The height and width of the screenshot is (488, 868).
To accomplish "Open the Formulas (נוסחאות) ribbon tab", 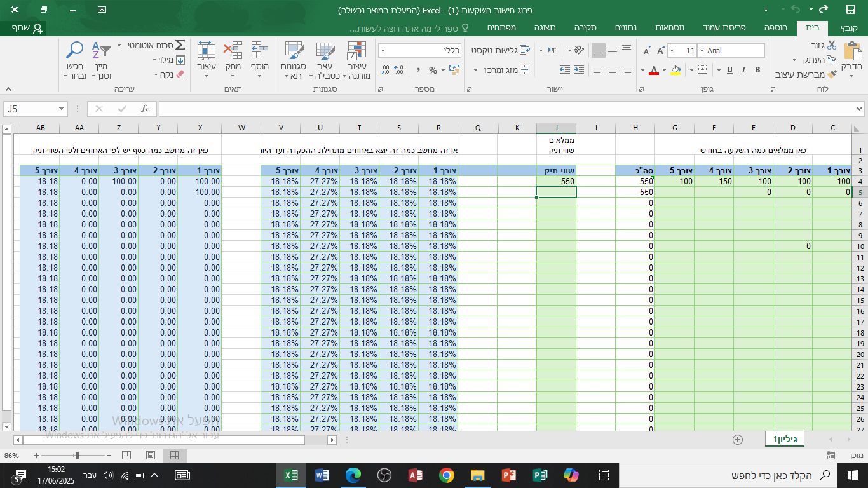I will [x=669, y=28].
